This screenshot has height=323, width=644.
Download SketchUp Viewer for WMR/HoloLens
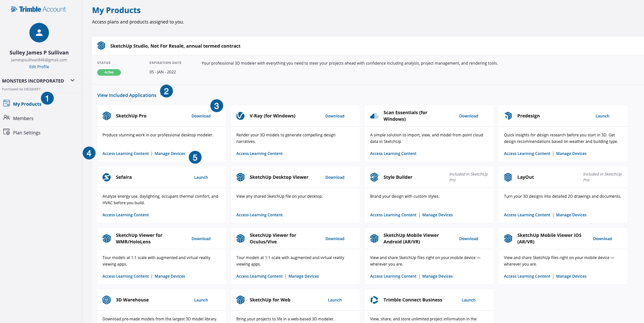pos(201,238)
